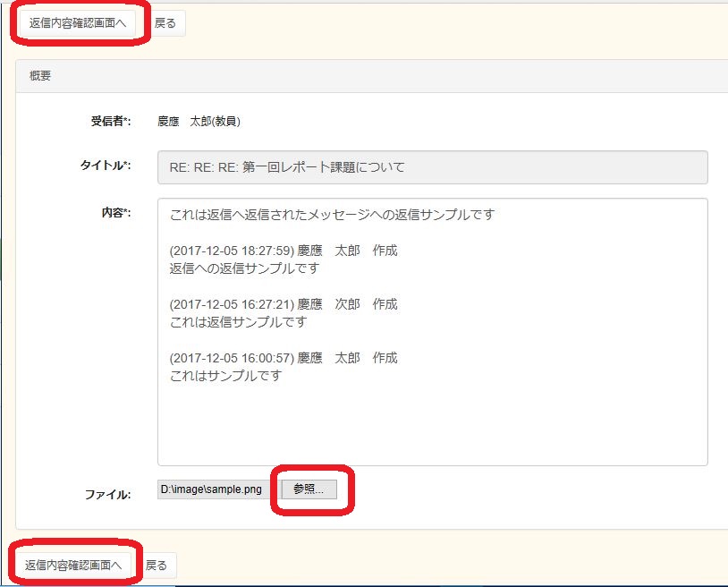Image resolution: width=728 pixels, height=587 pixels.
Task: Click the 受信者 field label
Action: (x=110, y=122)
